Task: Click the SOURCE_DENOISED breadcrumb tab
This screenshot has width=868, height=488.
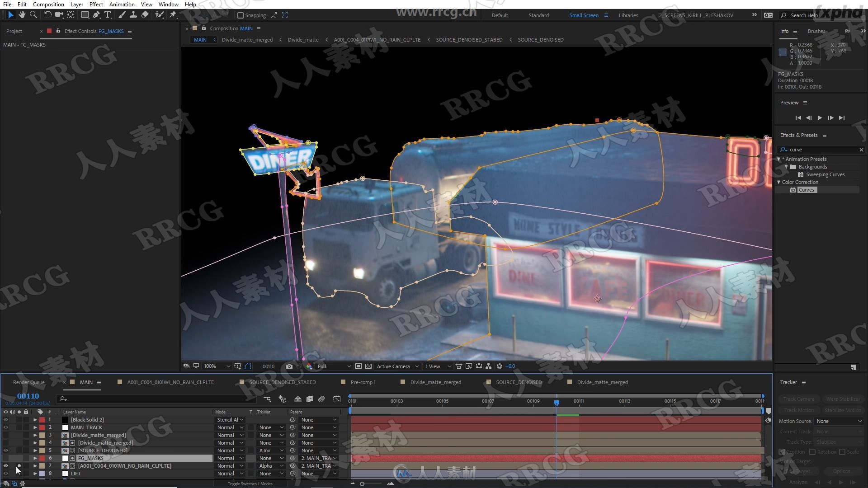Action: tap(540, 39)
